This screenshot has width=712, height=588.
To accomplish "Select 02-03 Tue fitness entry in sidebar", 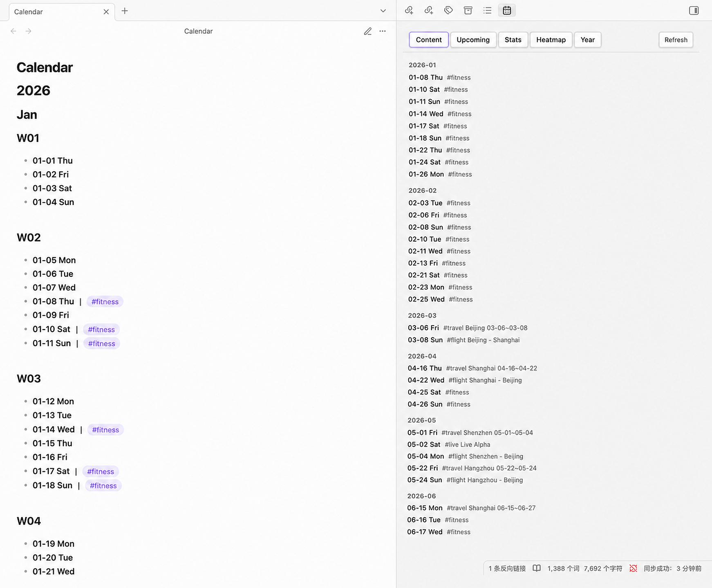I will point(439,203).
